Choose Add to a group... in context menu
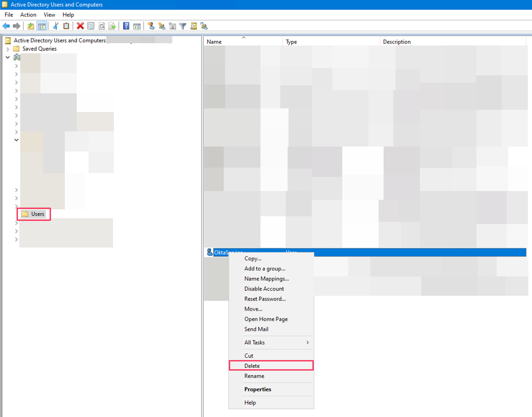This screenshot has height=417, width=532. 271,269
